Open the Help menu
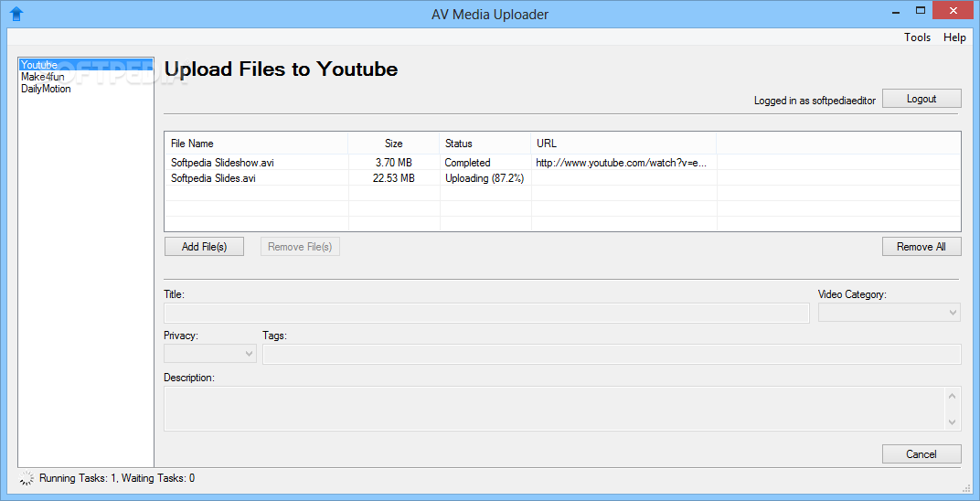 coord(954,37)
